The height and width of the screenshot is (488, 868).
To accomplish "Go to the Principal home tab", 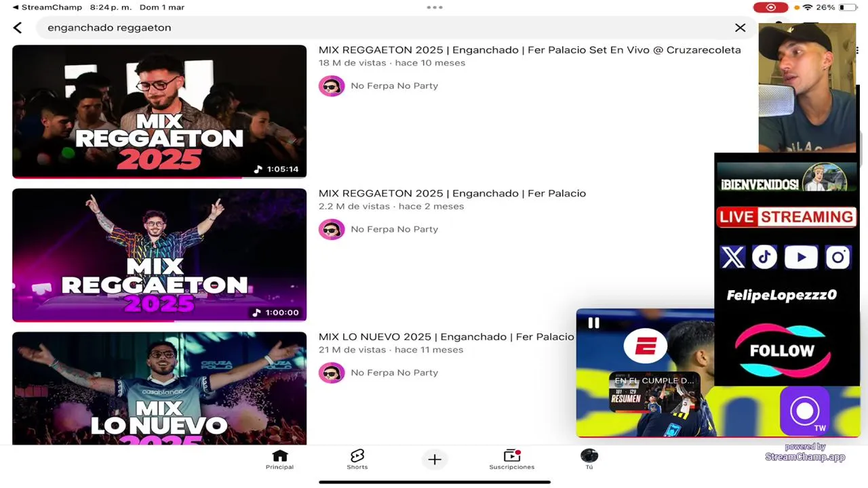I will click(279, 460).
